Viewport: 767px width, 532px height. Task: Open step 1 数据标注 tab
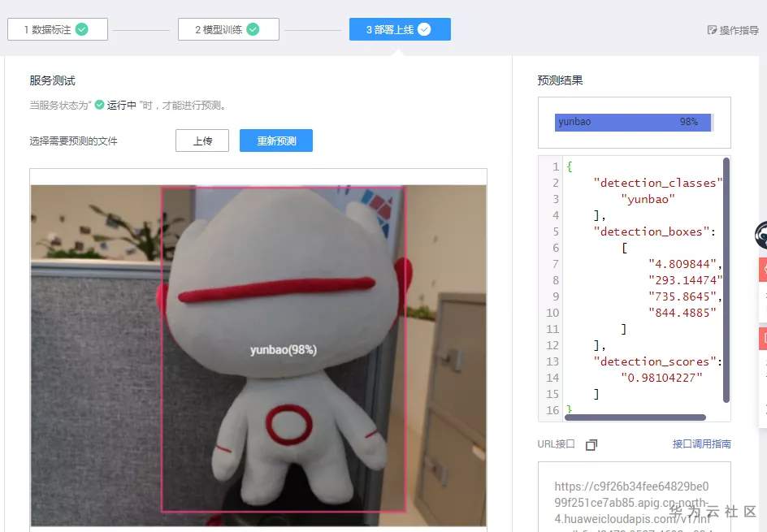click(x=58, y=29)
